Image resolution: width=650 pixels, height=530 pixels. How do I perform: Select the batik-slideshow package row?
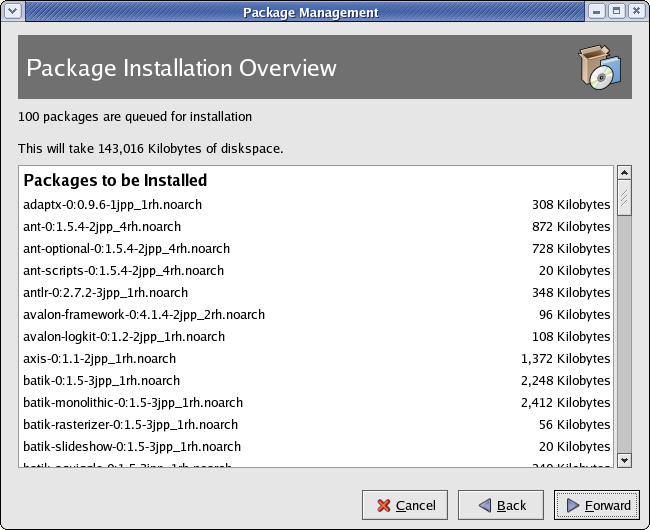[132, 447]
